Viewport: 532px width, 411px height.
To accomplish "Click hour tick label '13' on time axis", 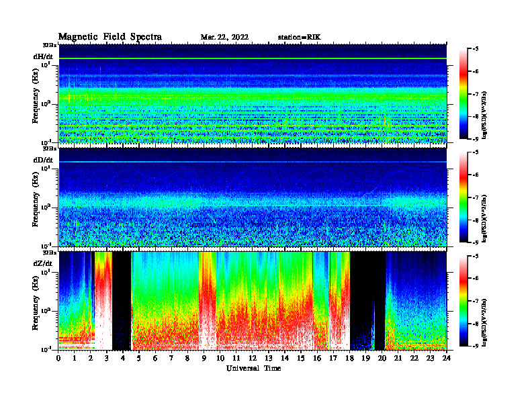I will click(x=269, y=359).
